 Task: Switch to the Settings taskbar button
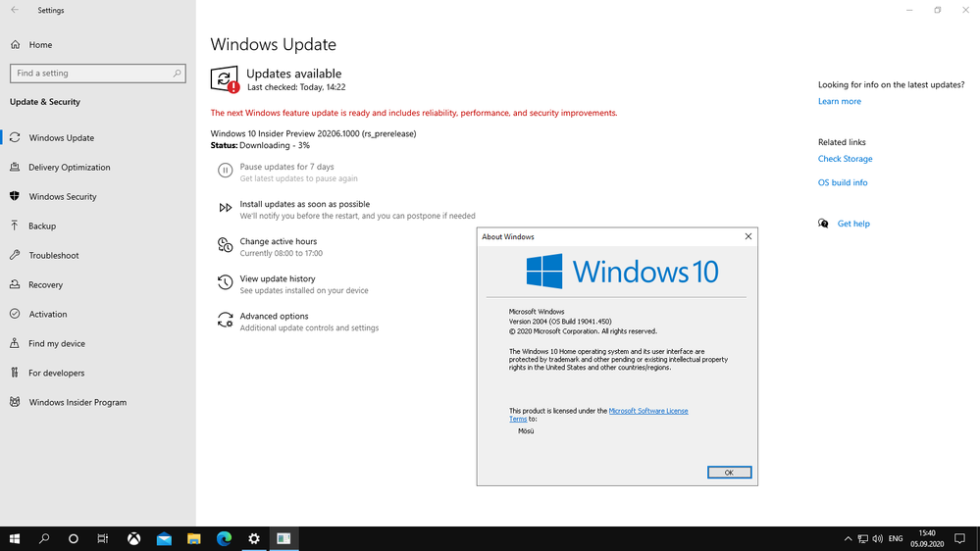point(254,538)
